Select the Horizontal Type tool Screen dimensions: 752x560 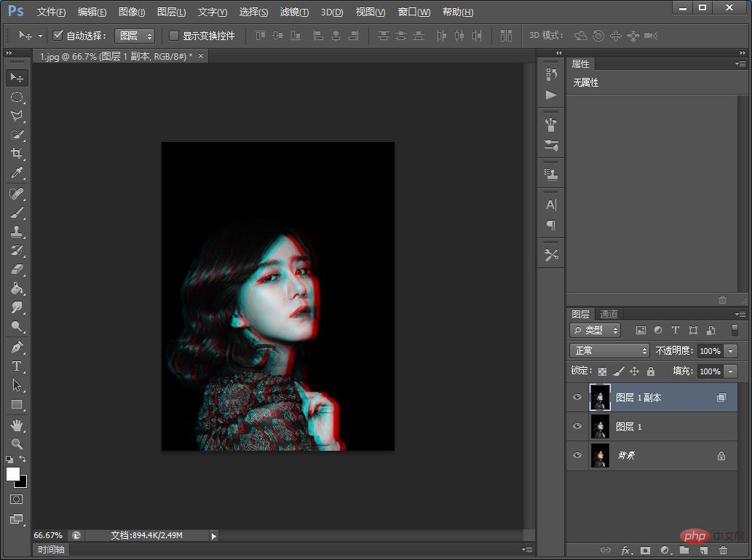(17, 366)
